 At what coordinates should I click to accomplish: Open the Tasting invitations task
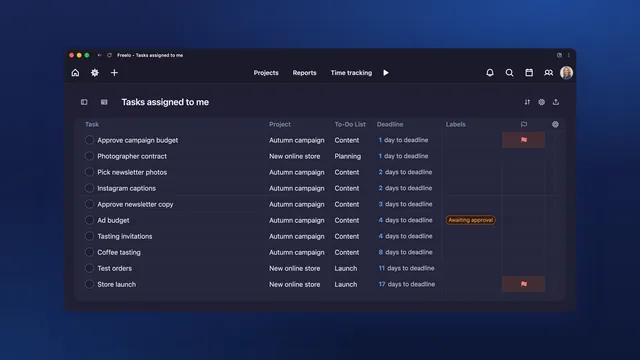pos(124,236)
